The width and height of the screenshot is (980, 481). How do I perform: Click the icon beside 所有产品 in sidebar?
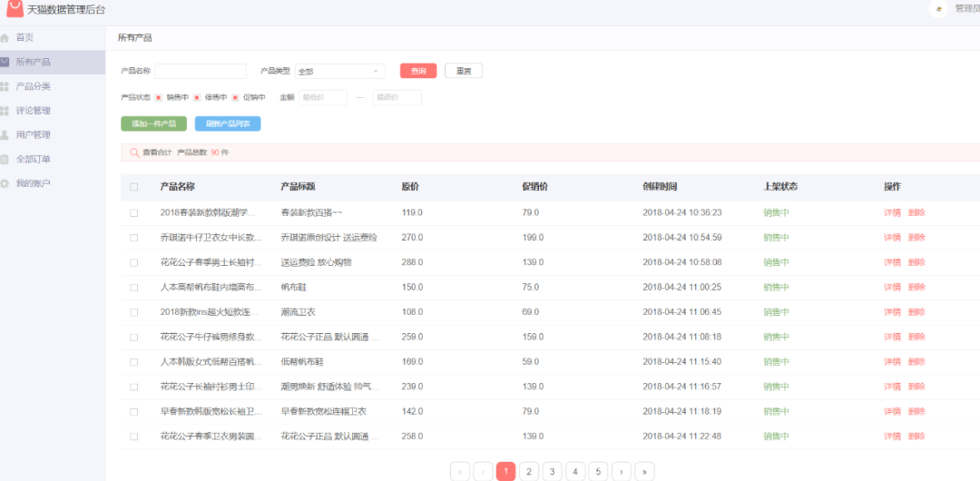pyautogui.click(x=5, y=62)
